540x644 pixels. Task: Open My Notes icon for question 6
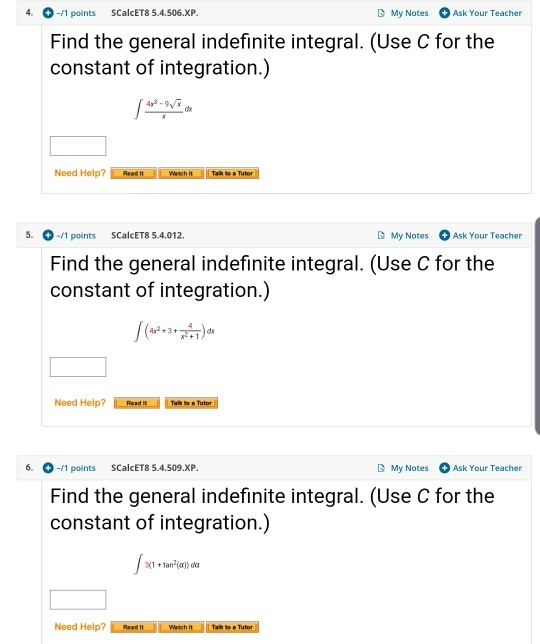click(381, 468)
